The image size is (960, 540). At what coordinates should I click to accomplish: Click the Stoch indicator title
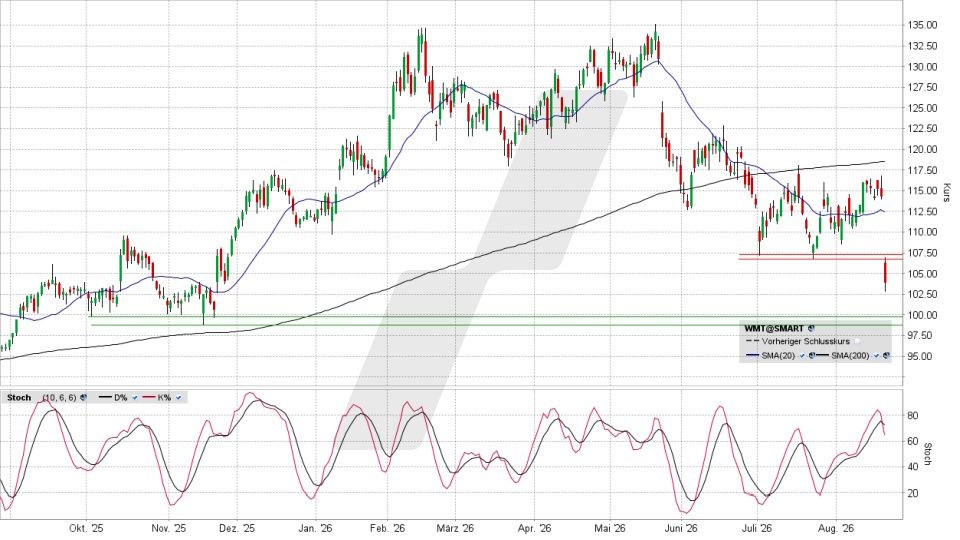pos(19,397)
